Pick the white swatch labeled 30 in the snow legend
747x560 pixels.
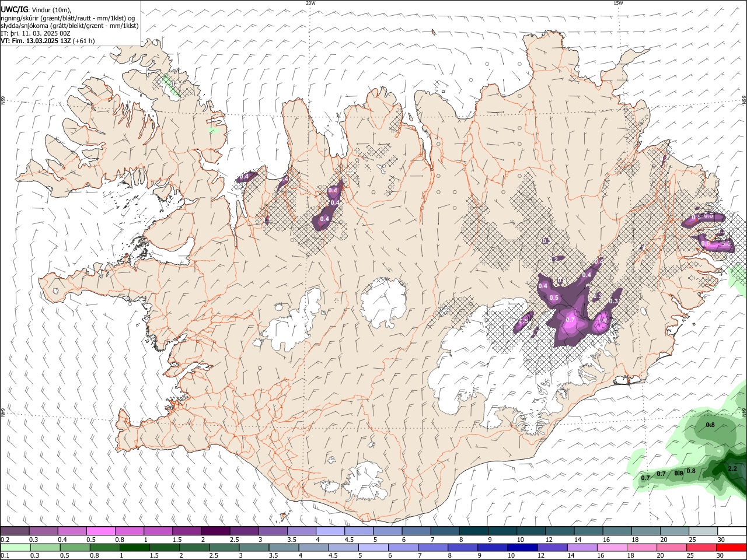pos(732,531)
